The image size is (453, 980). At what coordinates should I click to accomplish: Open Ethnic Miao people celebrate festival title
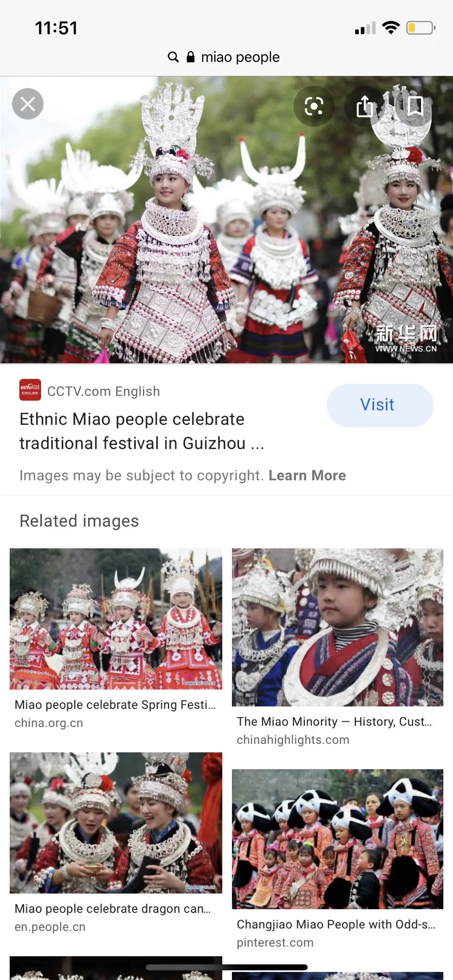click(x=142, y=431)
